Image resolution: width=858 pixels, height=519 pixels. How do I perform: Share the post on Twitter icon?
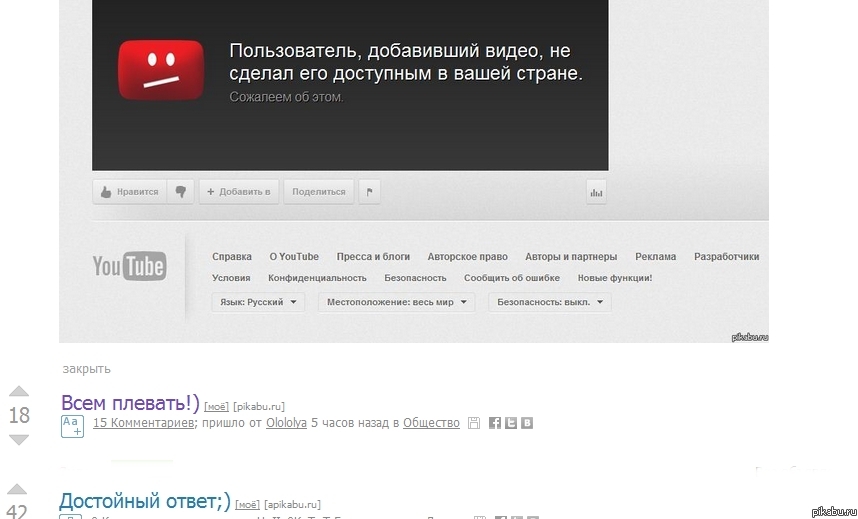point(511,423)
